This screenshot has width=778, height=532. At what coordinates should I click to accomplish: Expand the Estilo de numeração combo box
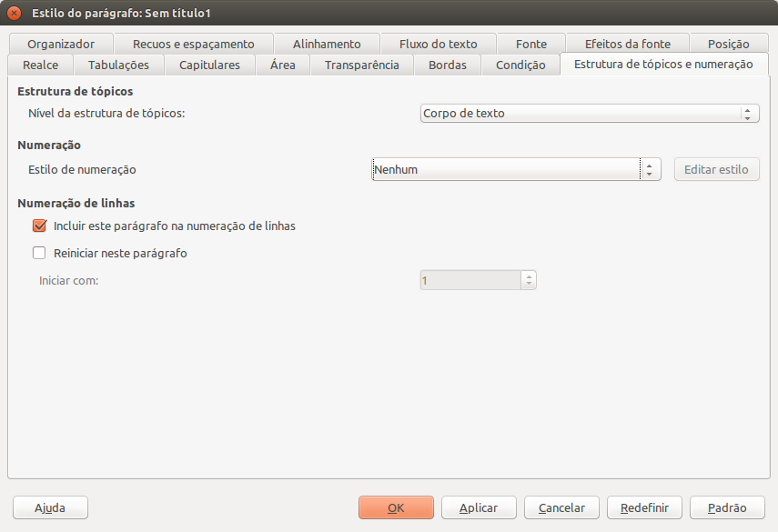tap(516, 169)
